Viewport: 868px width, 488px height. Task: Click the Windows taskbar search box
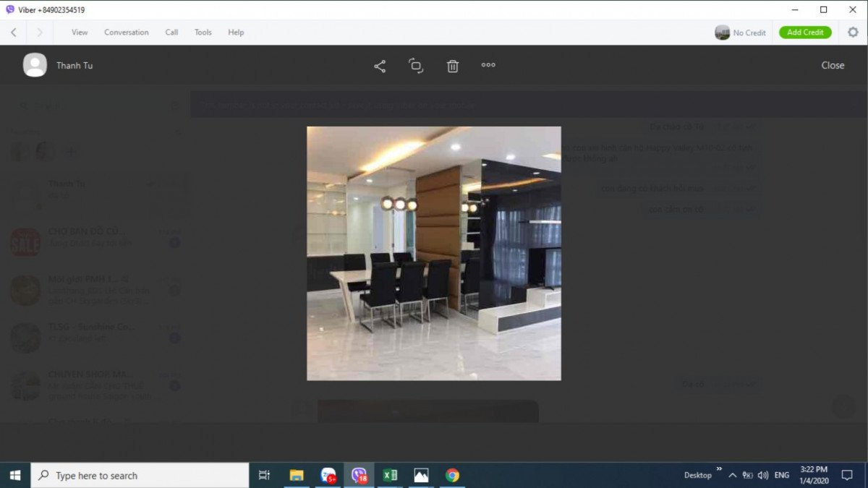(140, 476)
